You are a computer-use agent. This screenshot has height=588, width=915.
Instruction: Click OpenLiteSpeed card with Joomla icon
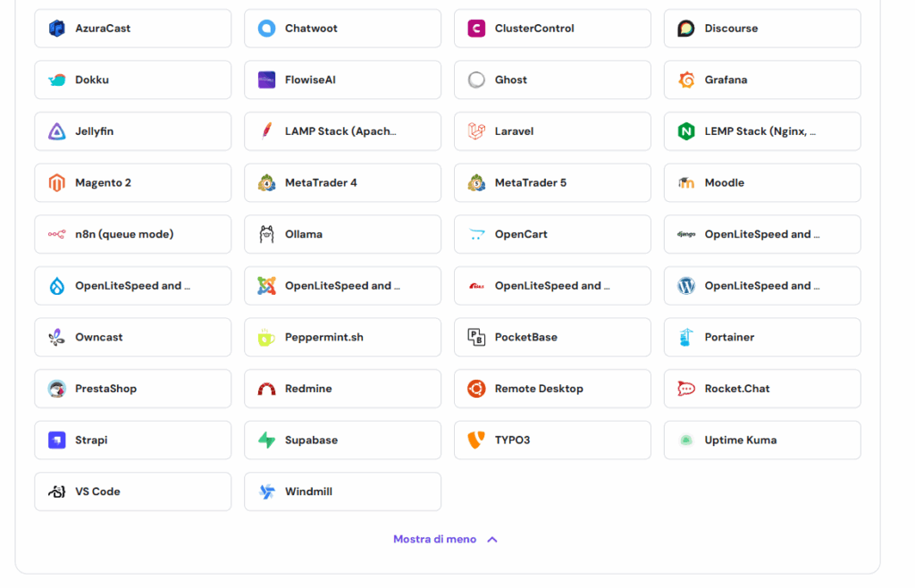[x=342, y=286]
